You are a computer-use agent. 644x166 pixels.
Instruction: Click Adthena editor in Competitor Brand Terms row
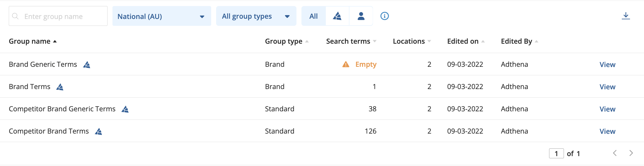tap(515, 131)
